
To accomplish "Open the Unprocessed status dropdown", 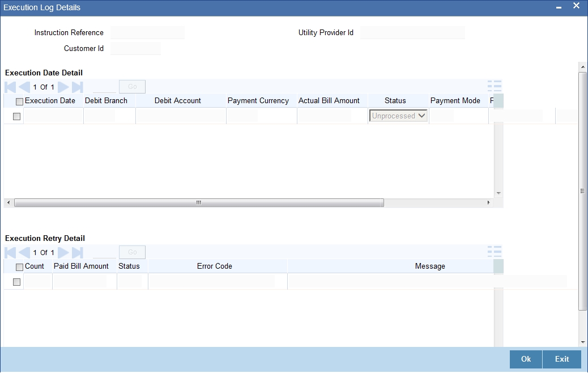I will point(398,116).
